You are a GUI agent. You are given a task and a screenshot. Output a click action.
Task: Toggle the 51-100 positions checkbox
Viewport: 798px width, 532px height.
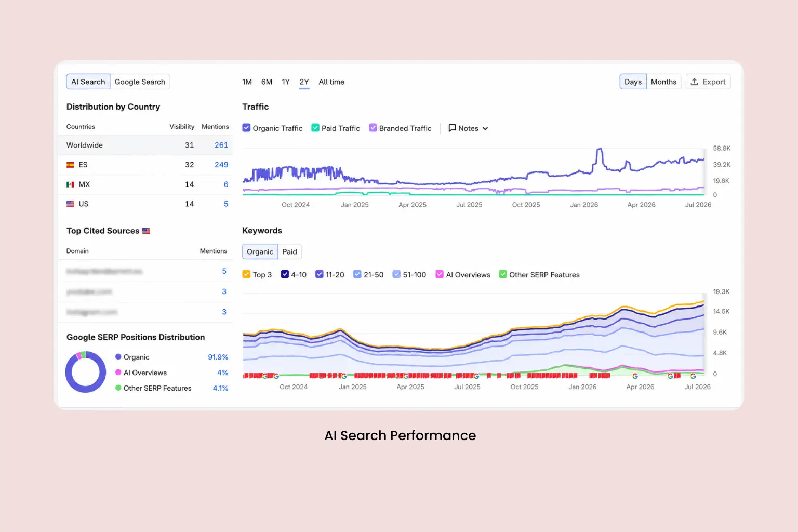396,274
